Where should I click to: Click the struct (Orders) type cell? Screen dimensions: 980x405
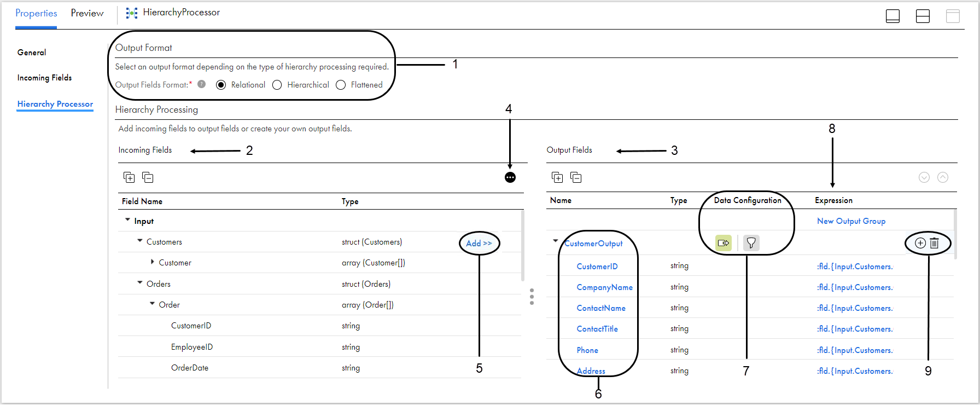[366, 284]
